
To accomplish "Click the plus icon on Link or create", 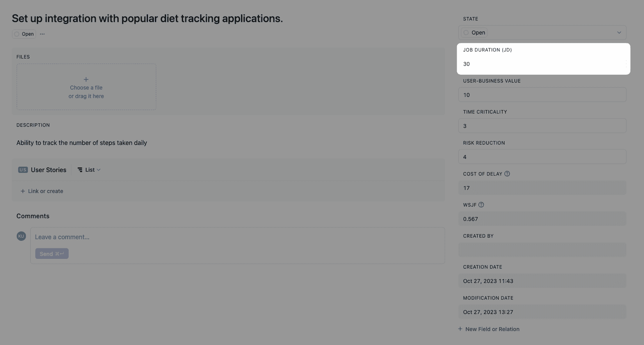I will point(22,191).
